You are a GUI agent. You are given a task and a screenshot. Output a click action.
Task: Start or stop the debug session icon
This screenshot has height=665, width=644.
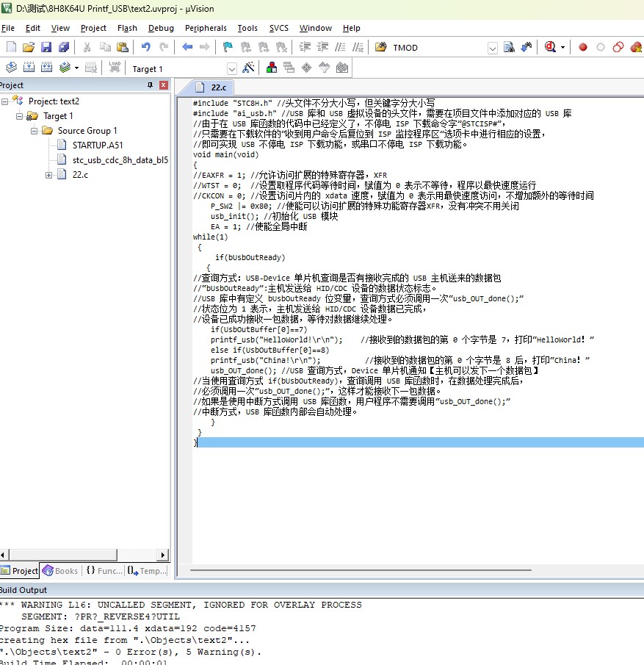click(550, 47)
